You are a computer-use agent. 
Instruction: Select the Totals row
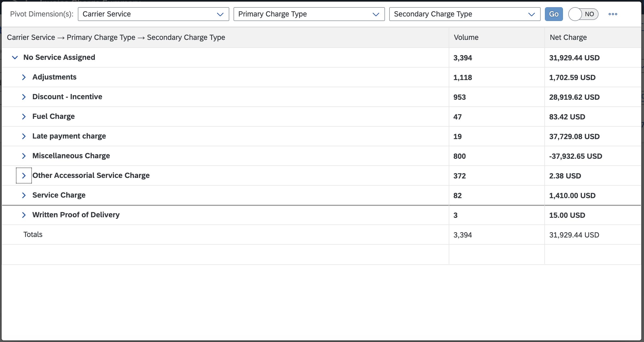pyautogui.click(x=321, y=235)
